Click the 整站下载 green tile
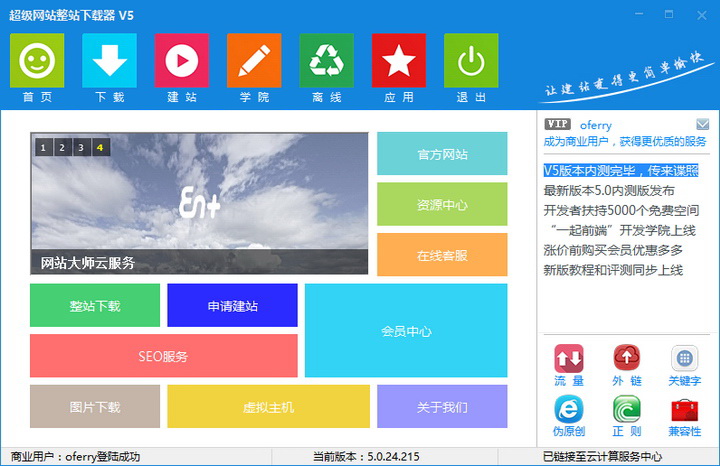 [95, 306]
